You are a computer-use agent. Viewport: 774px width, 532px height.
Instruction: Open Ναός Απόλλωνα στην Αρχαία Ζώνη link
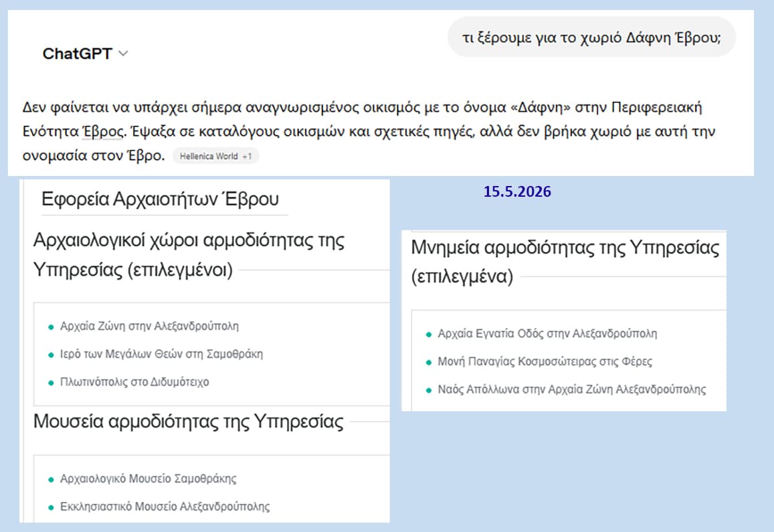(x=571, y=389)
